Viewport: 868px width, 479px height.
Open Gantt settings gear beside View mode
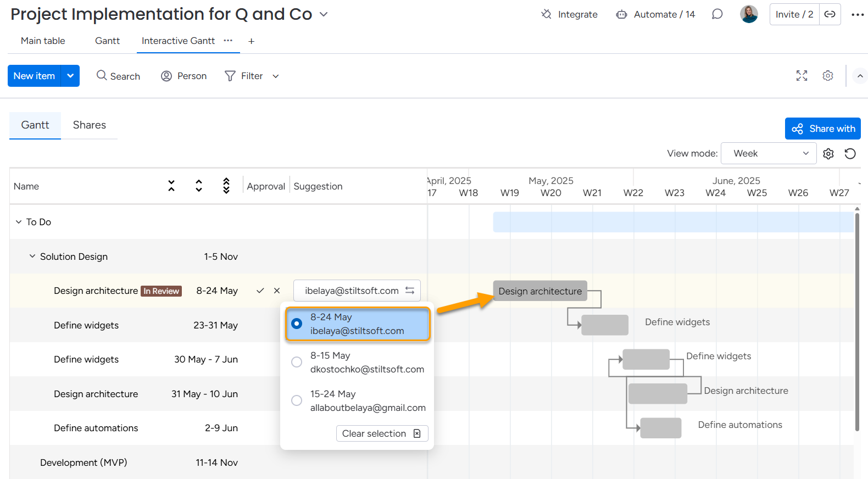tap(828, 154)
